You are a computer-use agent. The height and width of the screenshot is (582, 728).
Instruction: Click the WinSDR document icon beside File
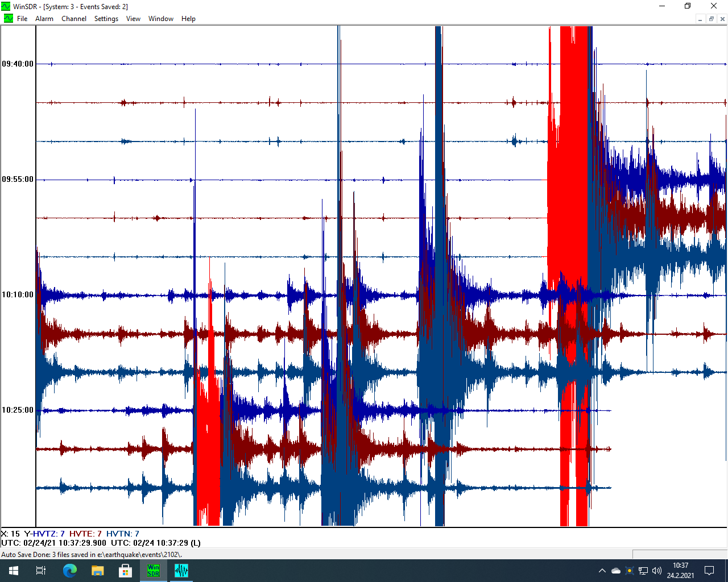point(8,19)
